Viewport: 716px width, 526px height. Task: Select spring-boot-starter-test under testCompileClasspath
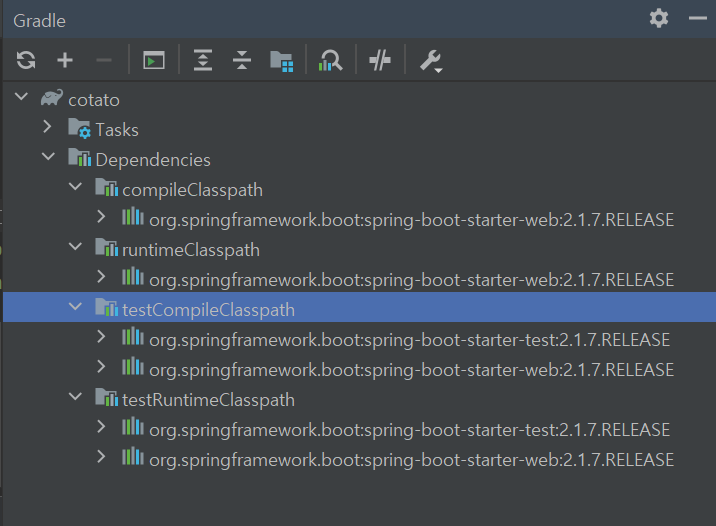(410, 340)
